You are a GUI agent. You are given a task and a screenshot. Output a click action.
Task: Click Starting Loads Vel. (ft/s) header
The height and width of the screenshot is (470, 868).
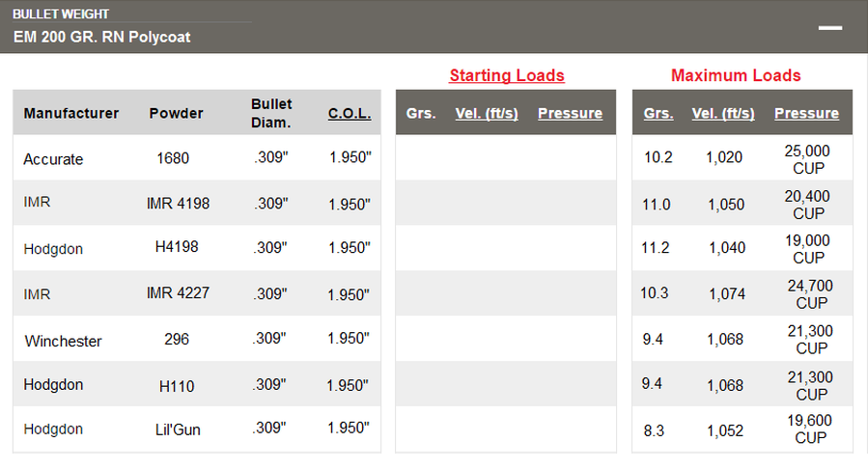click(487, 114)
